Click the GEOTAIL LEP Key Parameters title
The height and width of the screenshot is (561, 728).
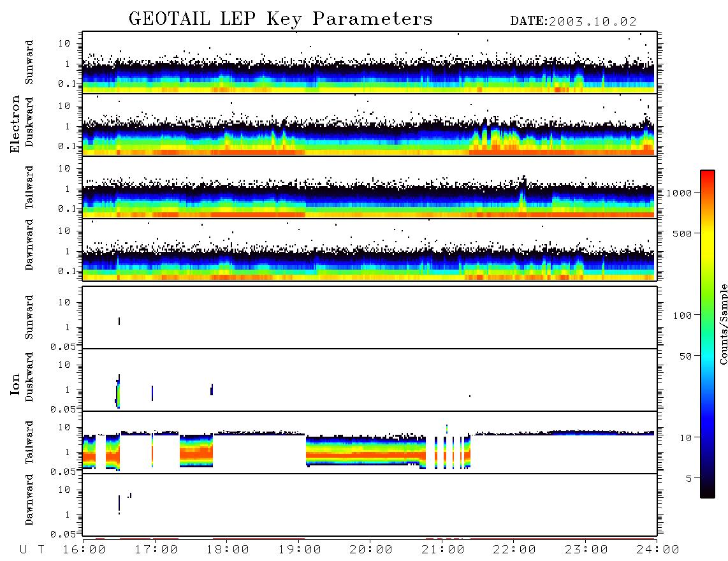click(x=280, y=19)
